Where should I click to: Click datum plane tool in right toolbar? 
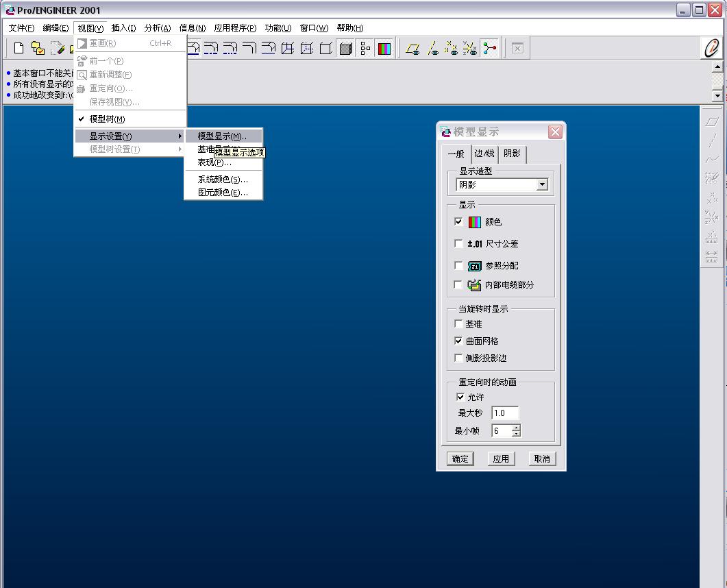point(712,121)
